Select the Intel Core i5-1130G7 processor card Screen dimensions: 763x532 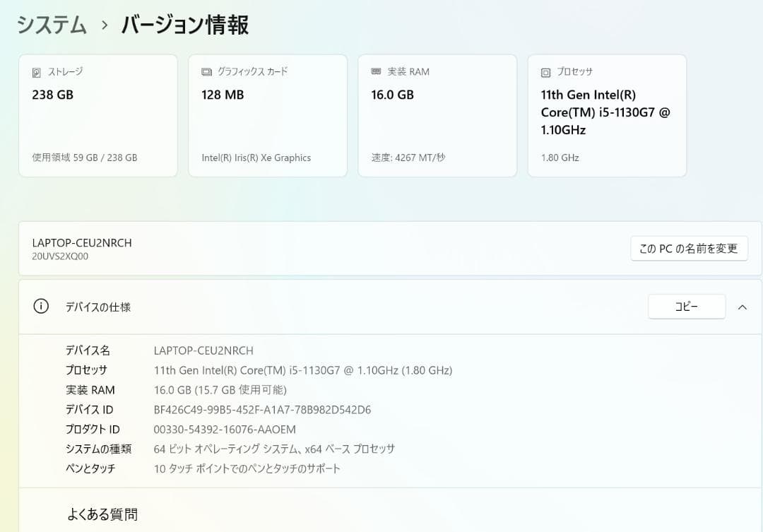607,115
